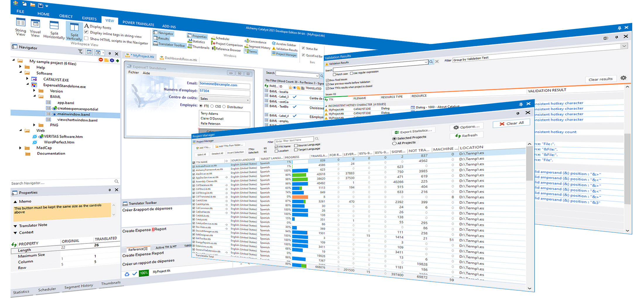Image resolution: width=644 pixels, height=299 pixels.
Task: Pin the Properties panel
Action: (x=110, y=190)
